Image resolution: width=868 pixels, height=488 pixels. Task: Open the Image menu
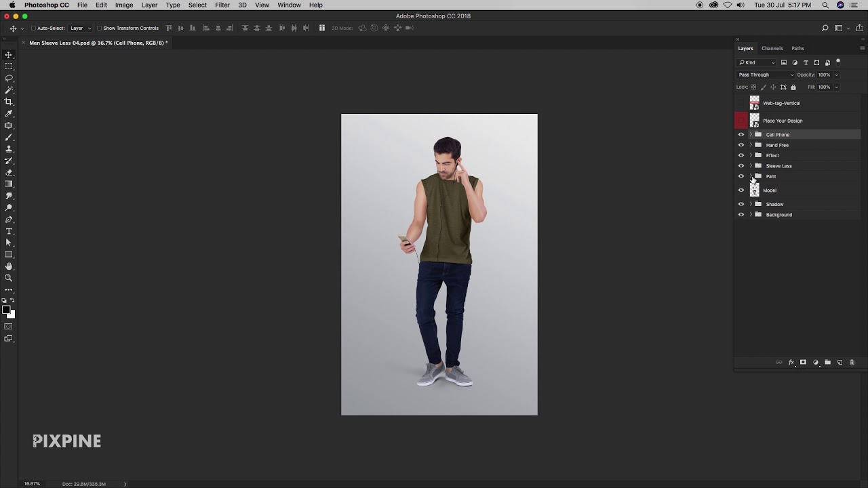(x=124, y=5)
